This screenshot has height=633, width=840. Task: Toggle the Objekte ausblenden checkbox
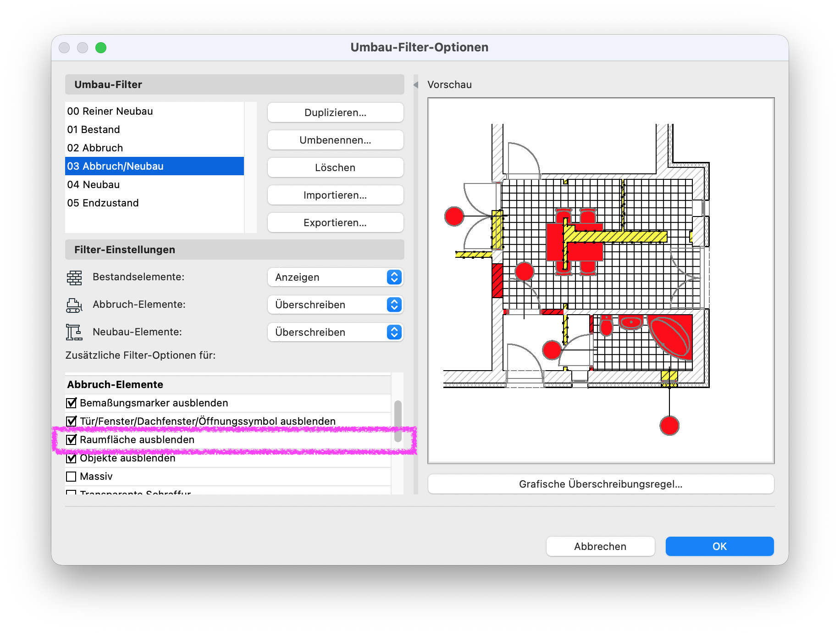pos(72,458)
